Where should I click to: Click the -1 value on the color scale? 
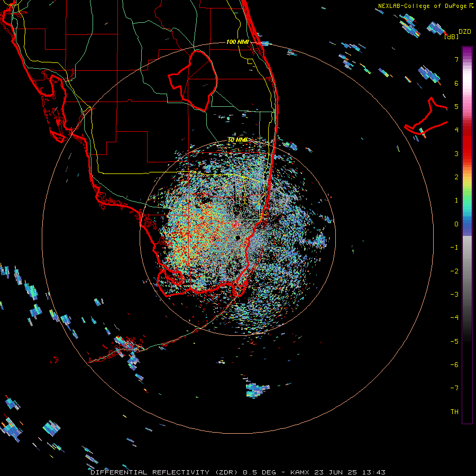(454, 248)
